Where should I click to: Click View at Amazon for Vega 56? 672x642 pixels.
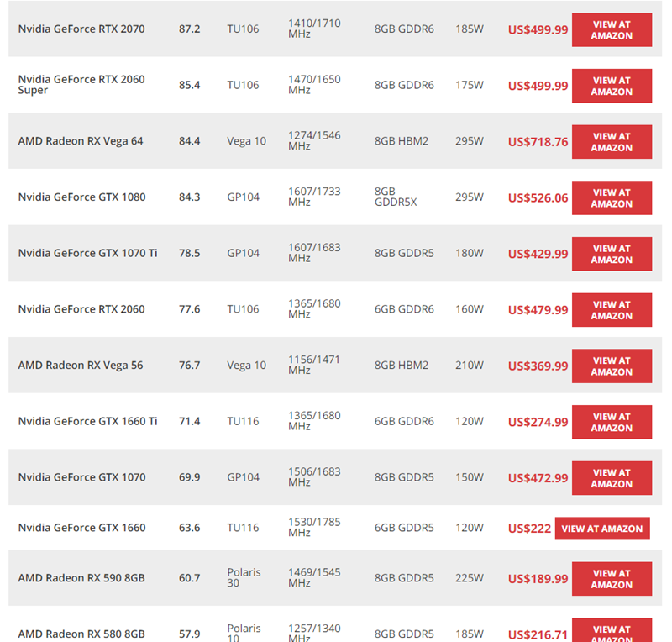tap(612, 366)
